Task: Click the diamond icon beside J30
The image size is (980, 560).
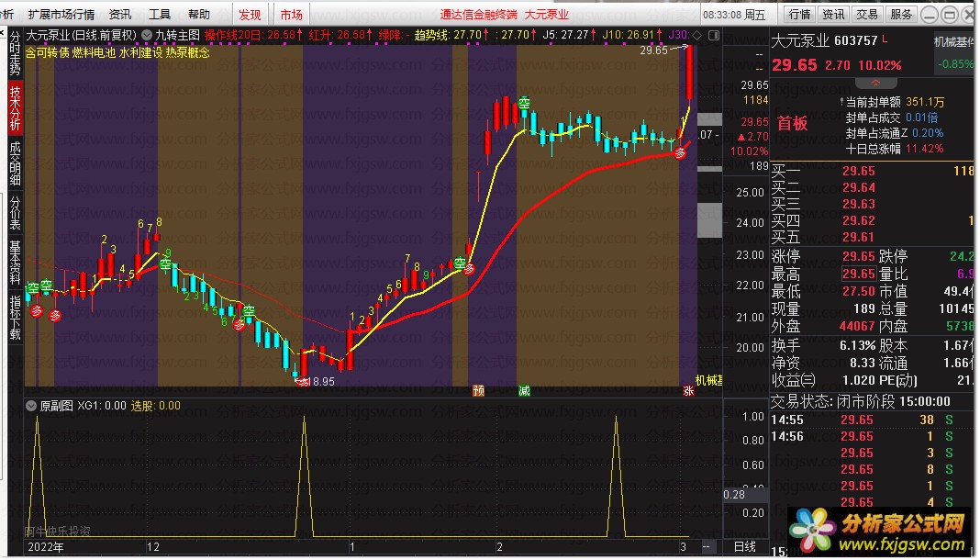Action: coord(696,35)
